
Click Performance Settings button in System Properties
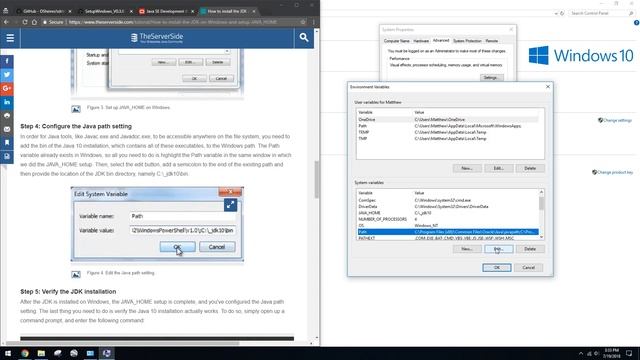tap(491, 78)
